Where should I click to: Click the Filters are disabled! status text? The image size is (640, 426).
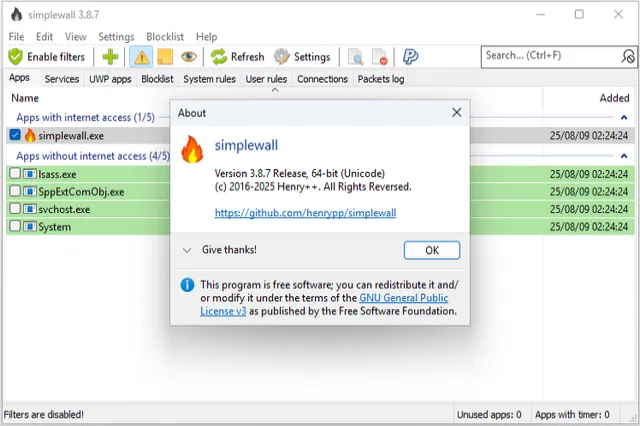point(44,415)
